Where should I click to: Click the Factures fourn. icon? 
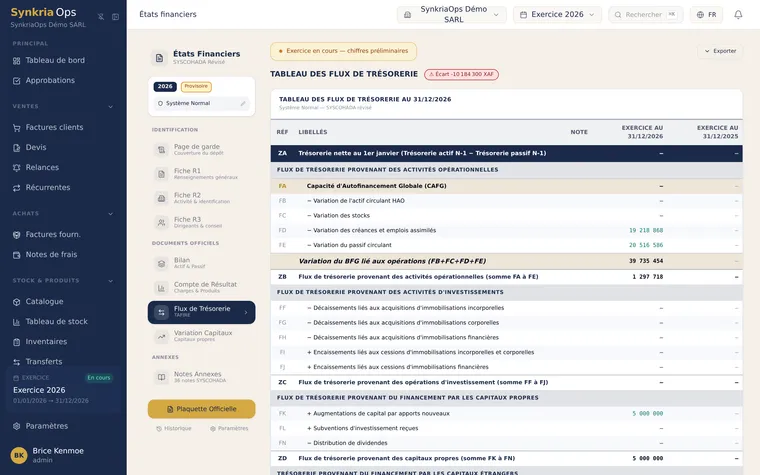click(x=16, y=235)
